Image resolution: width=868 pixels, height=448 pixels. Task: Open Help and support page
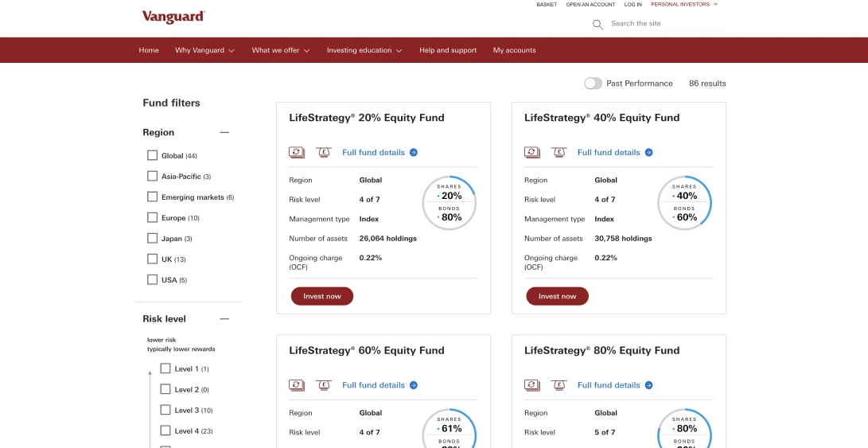point(448,50)
